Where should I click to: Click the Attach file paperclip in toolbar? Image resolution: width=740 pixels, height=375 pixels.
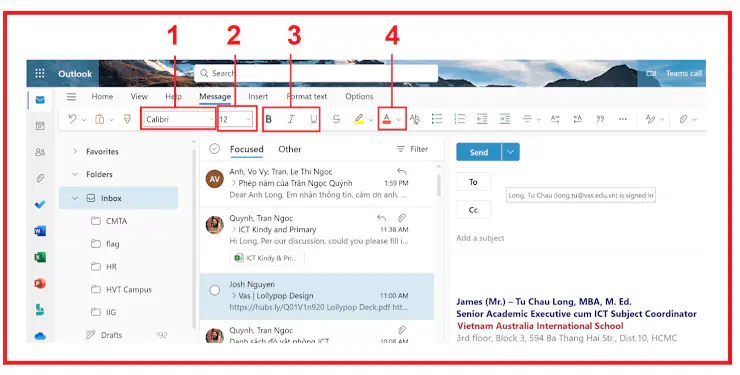(x=683, y=119)
